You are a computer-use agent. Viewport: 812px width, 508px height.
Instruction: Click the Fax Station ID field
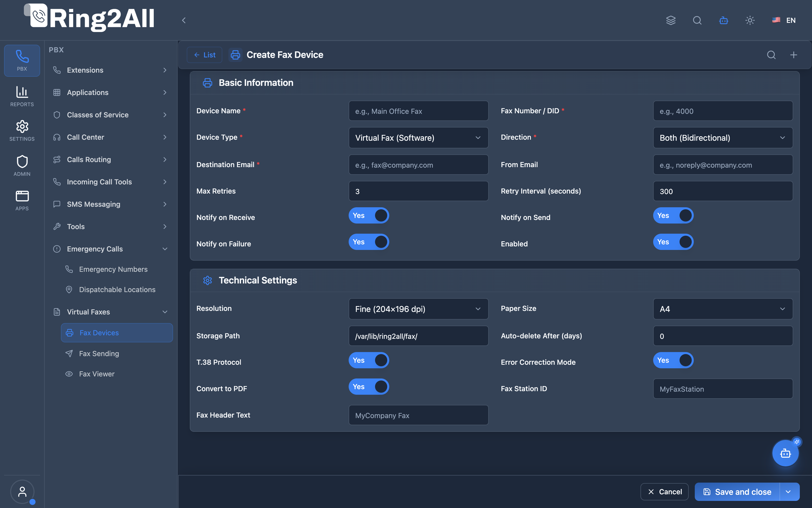point(723,389)
